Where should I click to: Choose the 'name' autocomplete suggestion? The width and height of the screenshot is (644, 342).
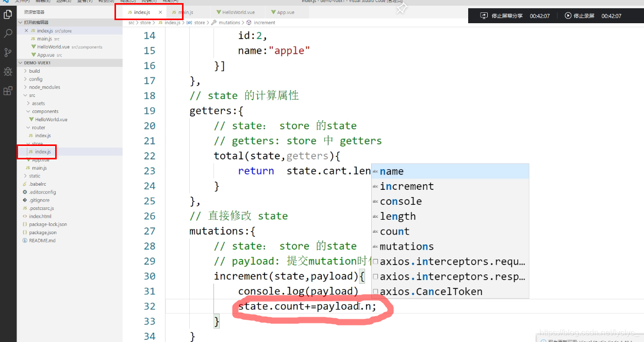pos(450,171)
